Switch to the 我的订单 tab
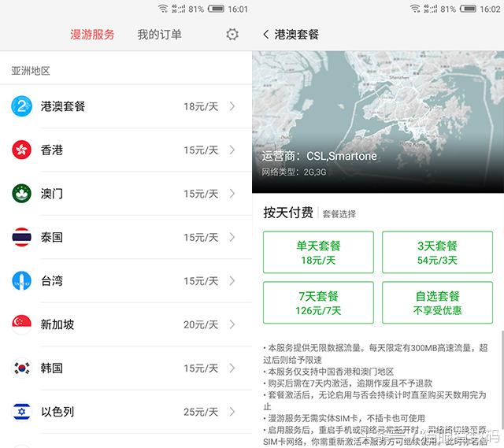 (159, 35)
